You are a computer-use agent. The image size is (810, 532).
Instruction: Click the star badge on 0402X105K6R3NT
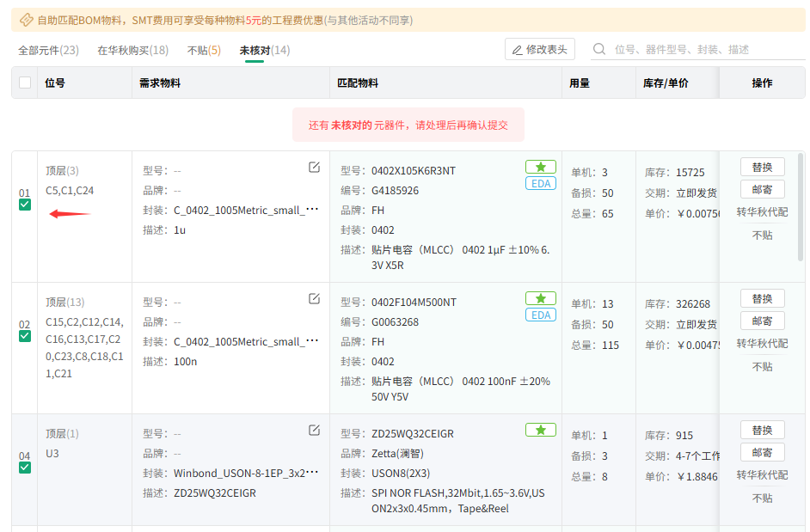click(x=540, y=167)
